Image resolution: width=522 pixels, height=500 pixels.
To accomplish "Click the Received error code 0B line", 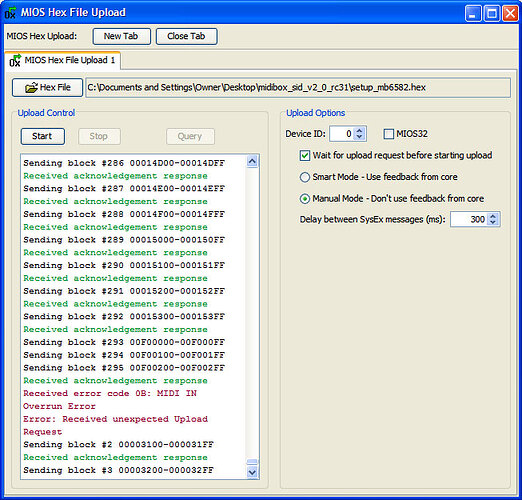I will (x=110, y=394).
